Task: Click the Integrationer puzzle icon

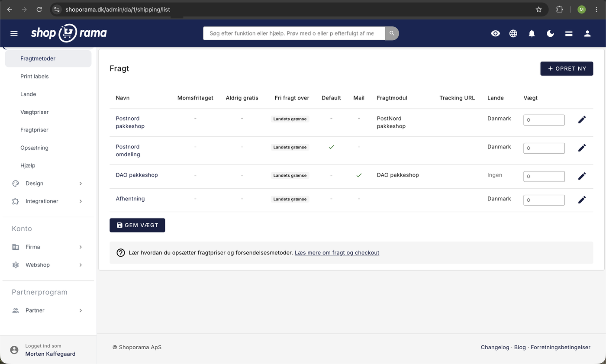Action: (16, 201)
